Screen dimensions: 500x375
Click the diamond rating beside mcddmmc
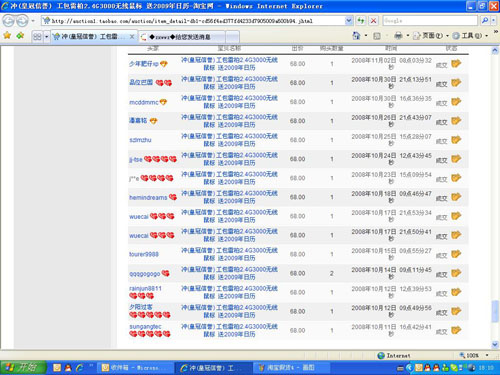[163, 102]
